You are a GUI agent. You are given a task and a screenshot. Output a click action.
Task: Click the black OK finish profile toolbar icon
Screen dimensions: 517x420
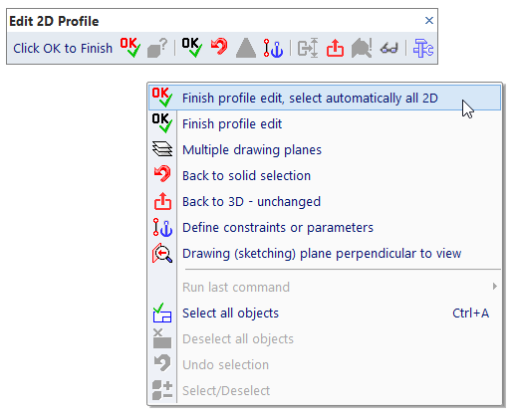[191, 48]
